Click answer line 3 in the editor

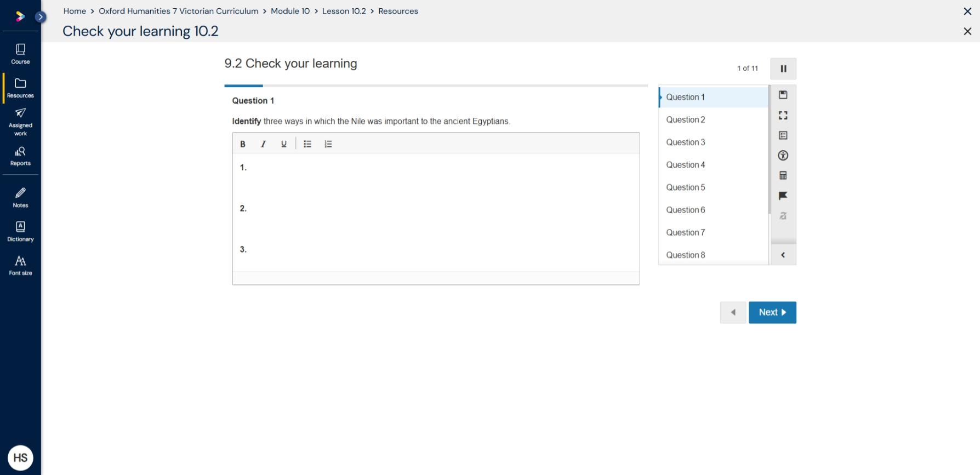coord(436,250)
